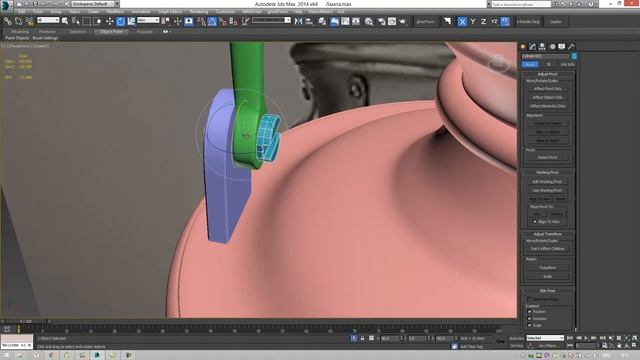Viewport: 640px width, 360px height.
Task: Click the Affect Pivot Only button
Action: [x=547, y=89]
